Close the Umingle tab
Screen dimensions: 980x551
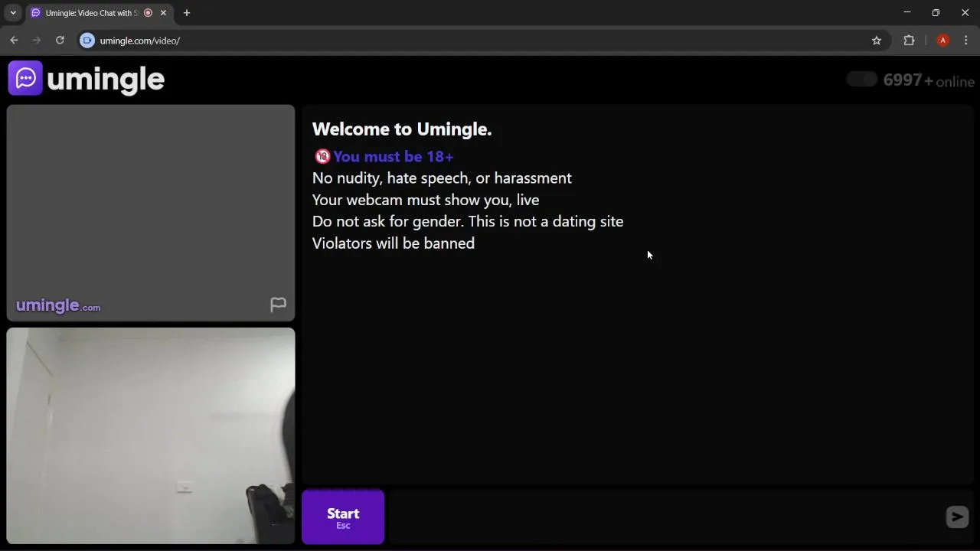[x=163, y=13]
